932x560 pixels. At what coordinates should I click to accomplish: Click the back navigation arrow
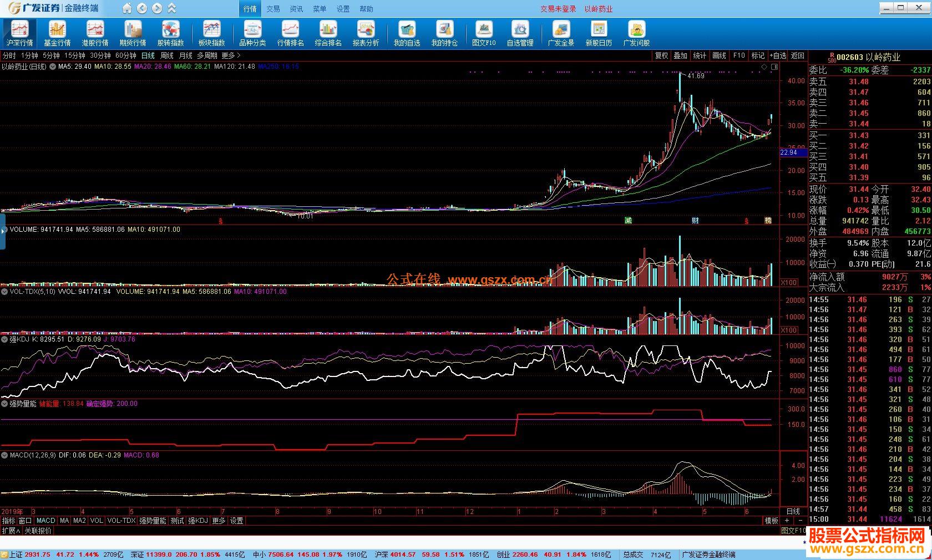[x=142, y=8]
